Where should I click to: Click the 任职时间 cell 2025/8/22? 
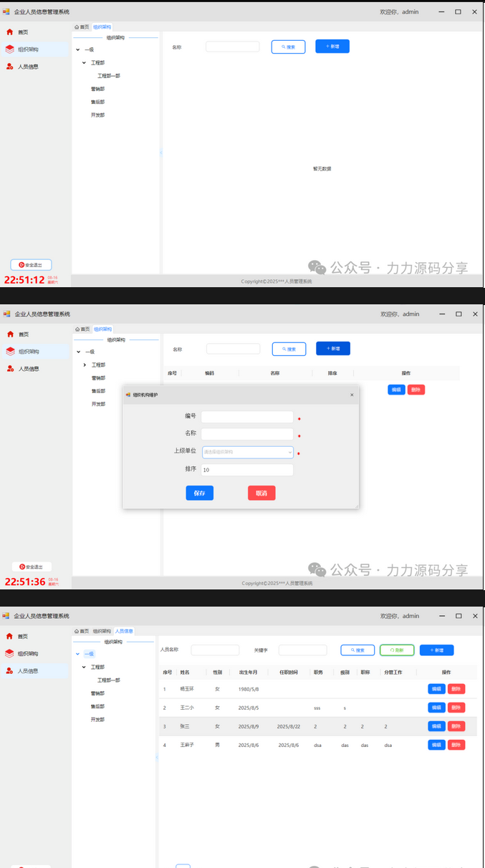[x=288, y=726]
